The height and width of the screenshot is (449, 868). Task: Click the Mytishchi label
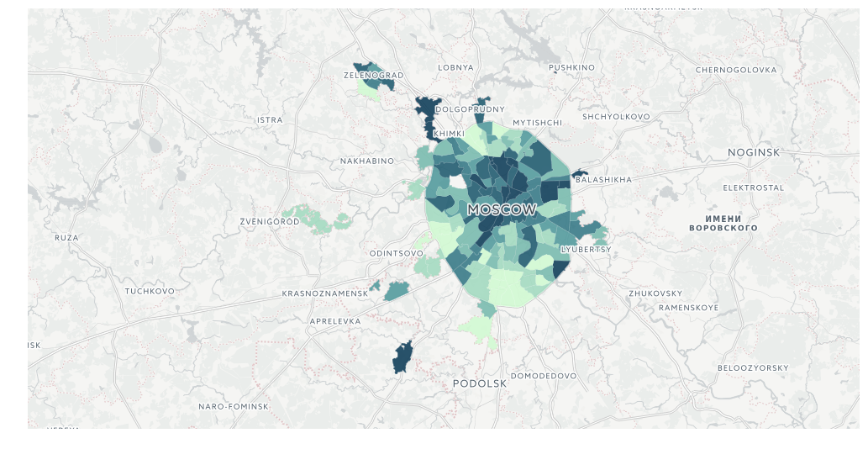(x=537, y=123)
